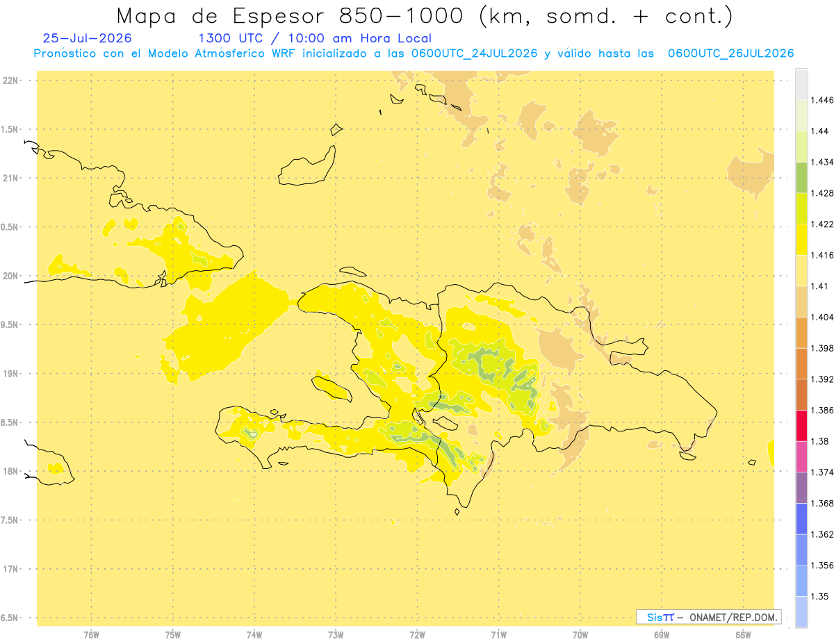Click the '1.434' color scale value
Screen dimensions: 834x644
click(x=822, y=162)
